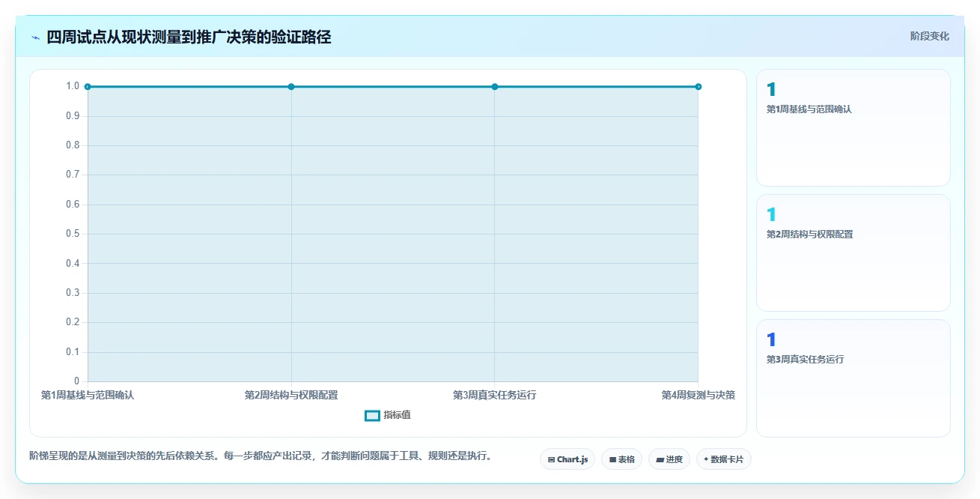Click the 阶段变化 label in header

(930, 36)
